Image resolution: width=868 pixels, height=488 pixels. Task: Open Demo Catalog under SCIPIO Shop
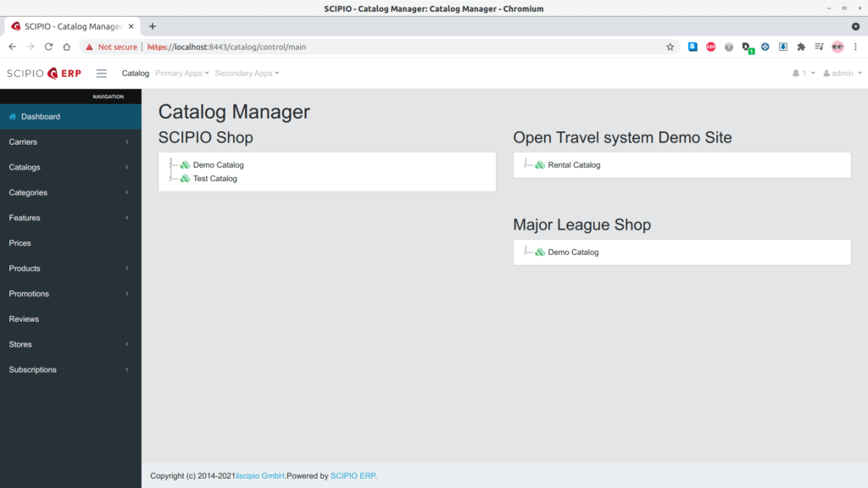coord(218,165)
